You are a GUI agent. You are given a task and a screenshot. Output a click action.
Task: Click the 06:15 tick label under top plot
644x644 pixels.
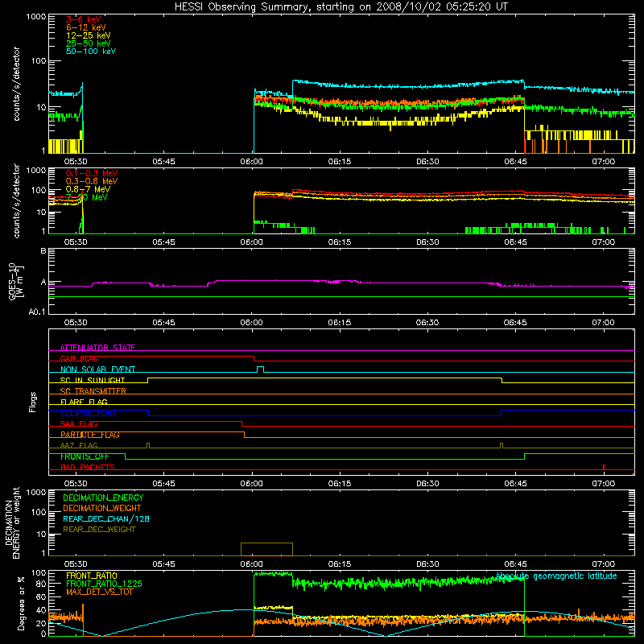340,162
